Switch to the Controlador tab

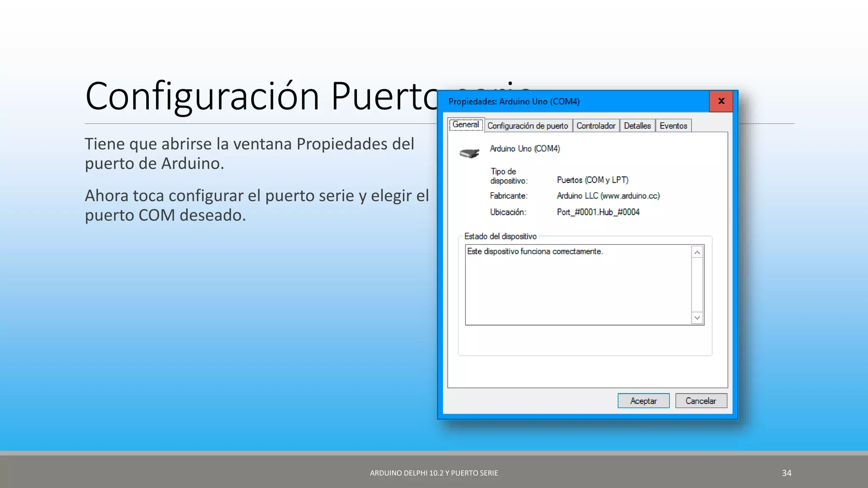tap(595, 126)
